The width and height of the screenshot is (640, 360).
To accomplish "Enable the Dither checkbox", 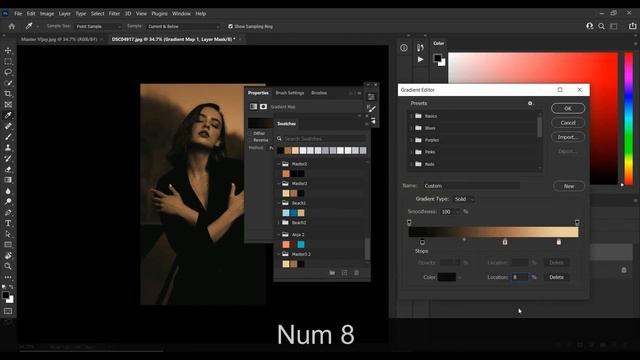I will tap(250, 133).
